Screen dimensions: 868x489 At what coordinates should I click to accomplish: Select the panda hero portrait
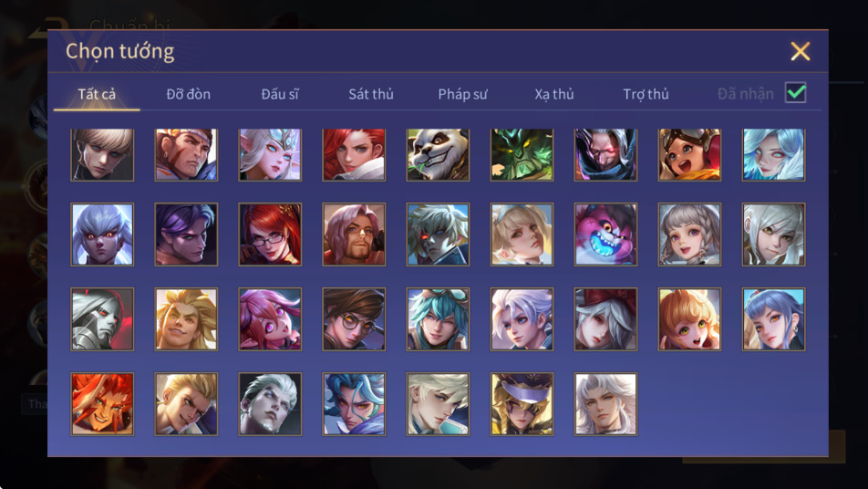click(x=438, y=155)
